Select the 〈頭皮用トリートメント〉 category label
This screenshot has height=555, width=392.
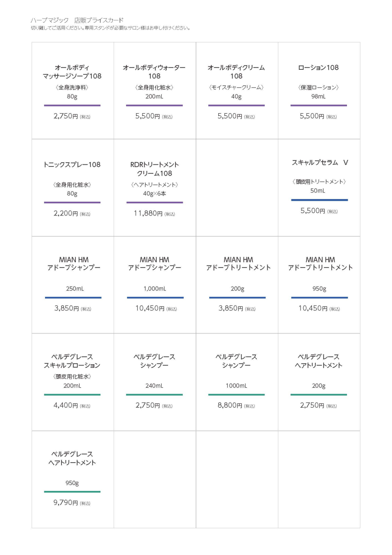[319, 182]
